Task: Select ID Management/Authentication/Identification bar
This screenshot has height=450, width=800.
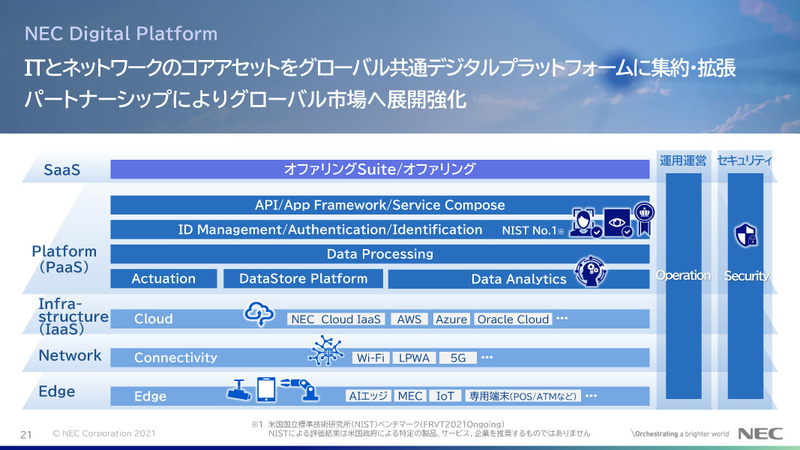Action: tap(380, 230)
